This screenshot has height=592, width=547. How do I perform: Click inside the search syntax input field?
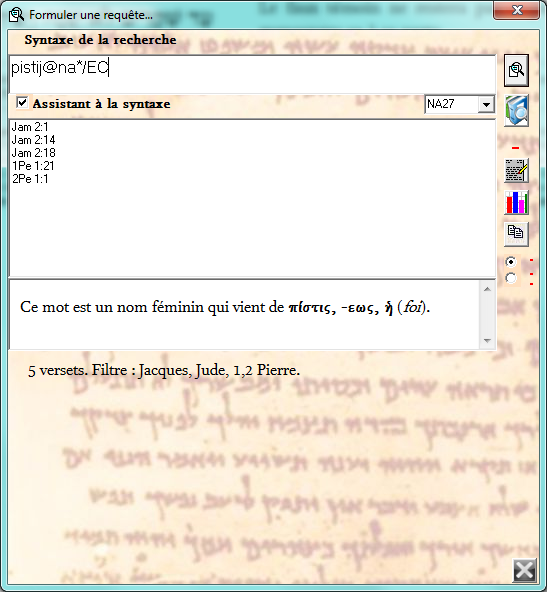[252, 74]
